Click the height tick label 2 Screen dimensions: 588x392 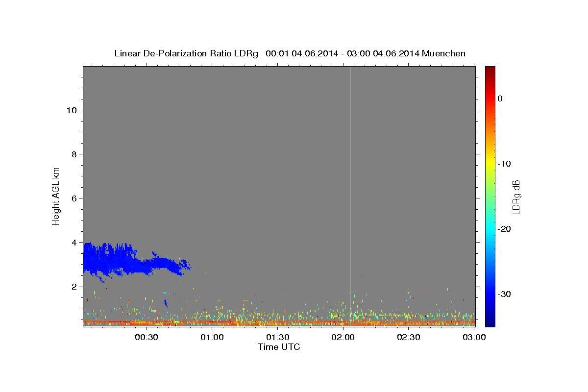point(73,286)
